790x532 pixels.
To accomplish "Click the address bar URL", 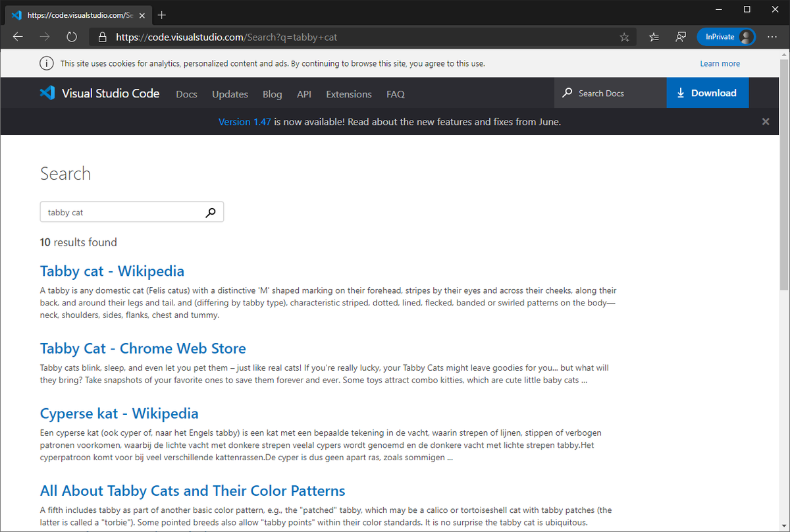I will coord(226,38).
